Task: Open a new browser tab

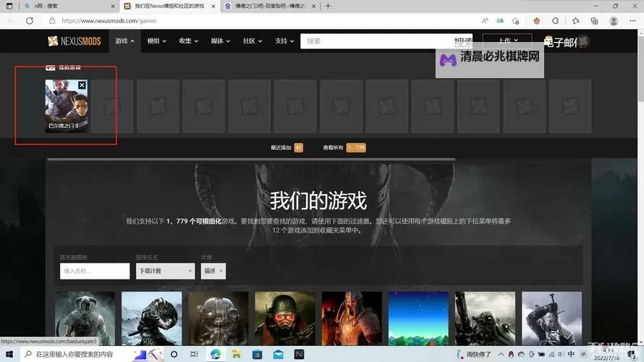Action: (x=328, y=7)
